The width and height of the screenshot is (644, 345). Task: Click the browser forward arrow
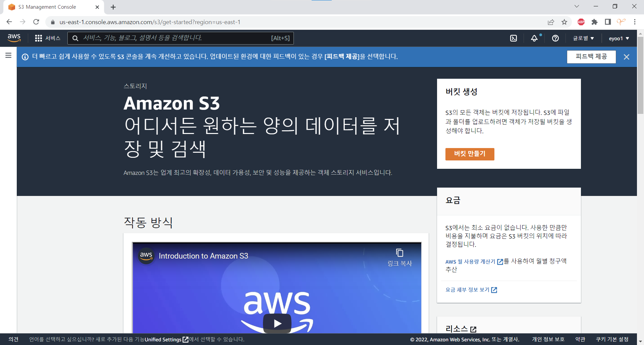(x=22, y=22)
